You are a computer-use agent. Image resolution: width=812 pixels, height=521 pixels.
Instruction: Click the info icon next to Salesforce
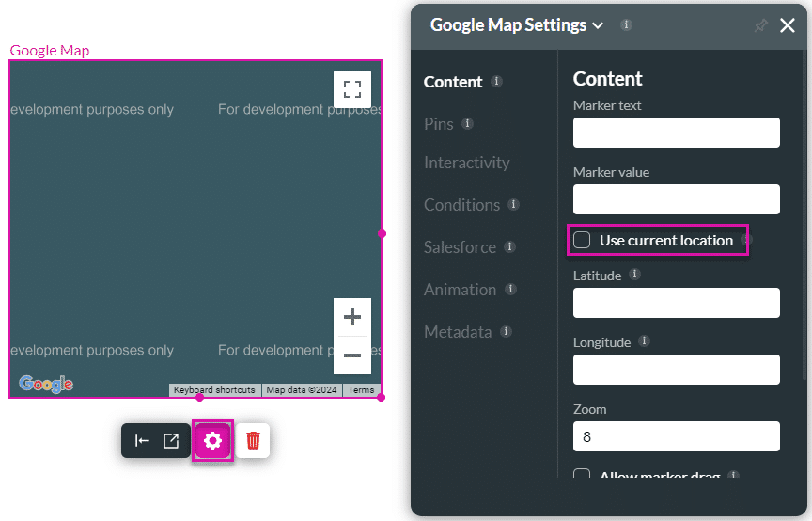[509, 246]
